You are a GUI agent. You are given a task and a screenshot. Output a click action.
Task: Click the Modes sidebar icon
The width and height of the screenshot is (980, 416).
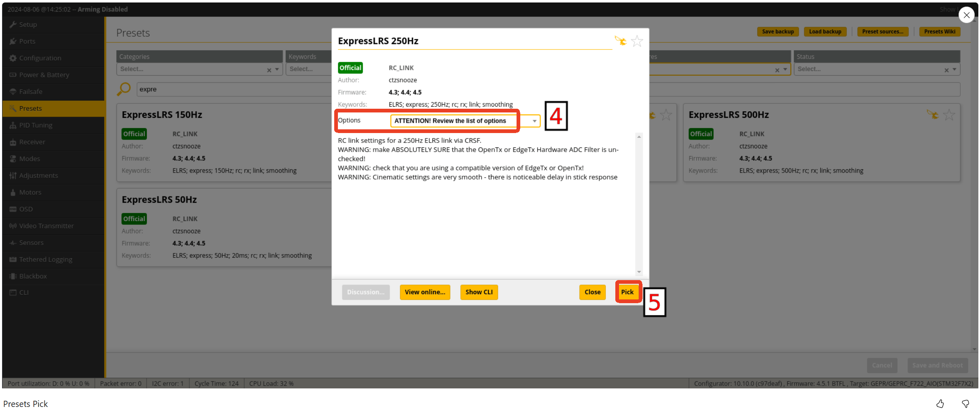pyautogui.click(x=13, y=159)
